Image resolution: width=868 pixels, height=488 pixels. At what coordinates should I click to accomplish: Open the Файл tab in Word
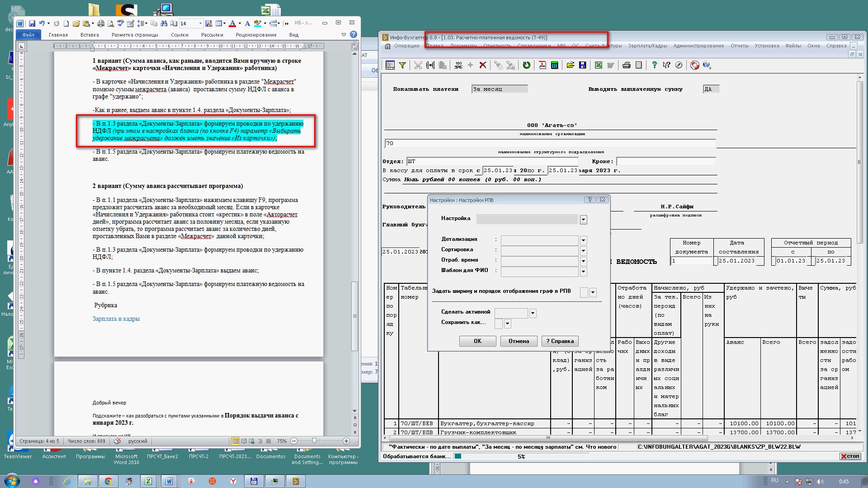coord(28,35)
